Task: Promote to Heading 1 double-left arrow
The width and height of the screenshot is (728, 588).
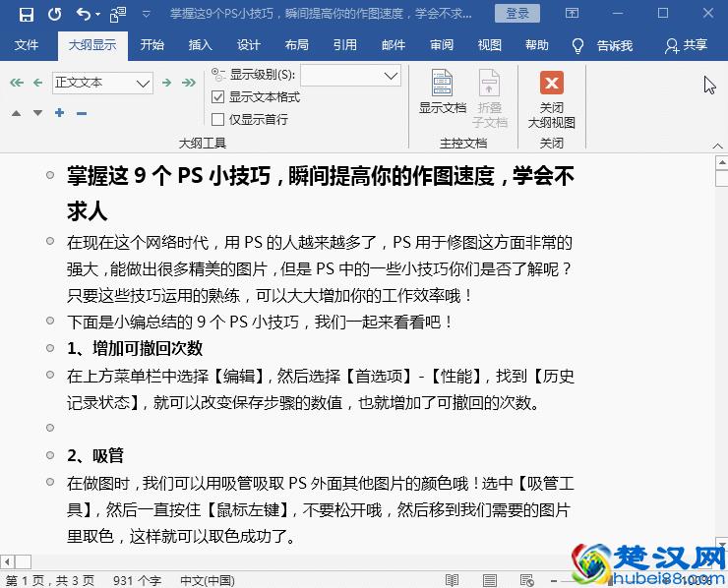Action: (x=17, y=83)
